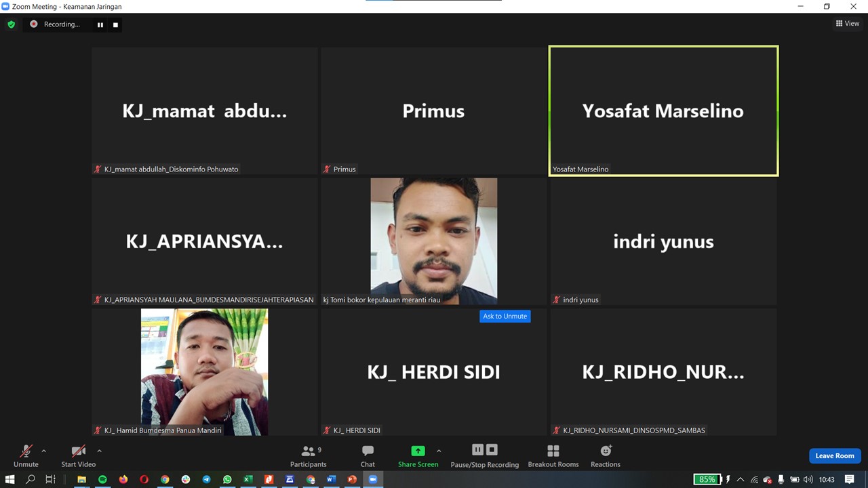Click the green Share Screen button
868x488 pixels.
tap(418, 456)
